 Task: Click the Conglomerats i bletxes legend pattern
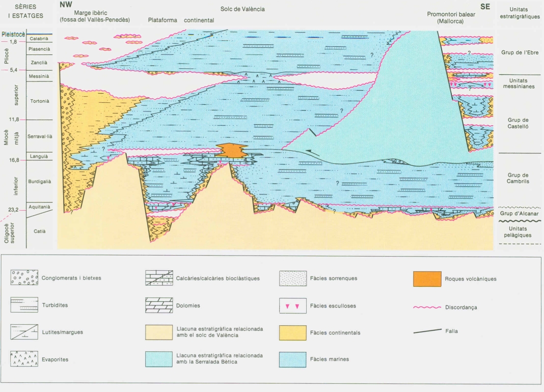click(24, 278)
